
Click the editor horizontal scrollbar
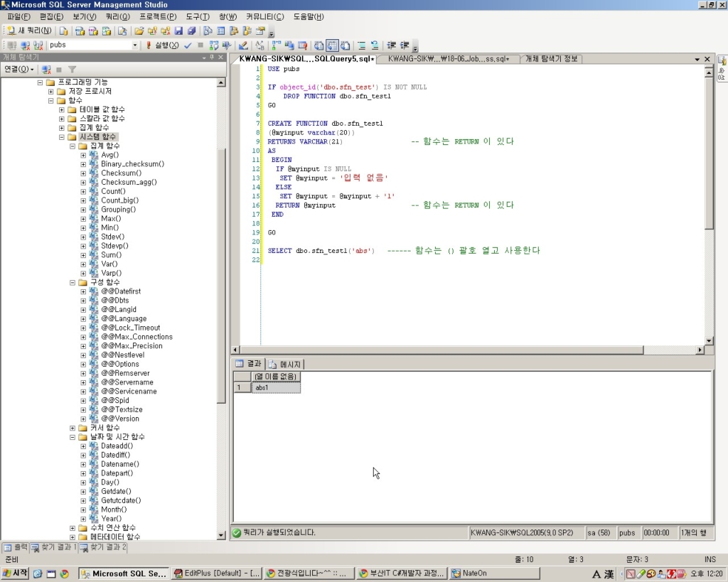(x=441, y=350)
